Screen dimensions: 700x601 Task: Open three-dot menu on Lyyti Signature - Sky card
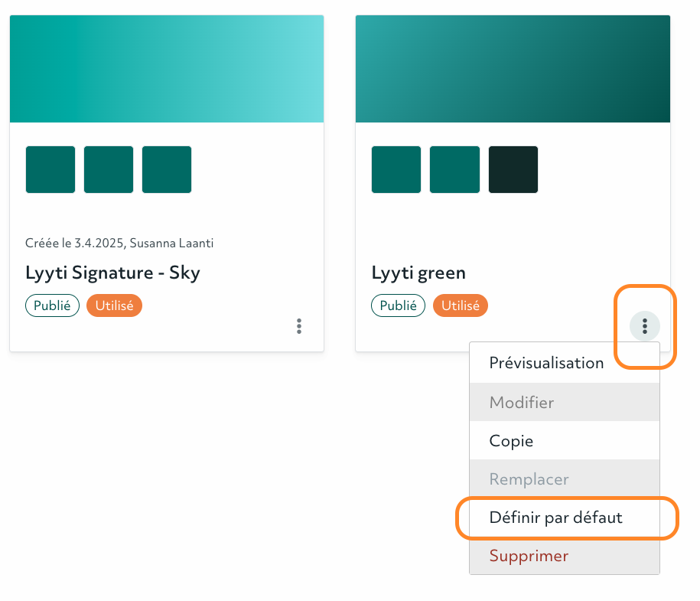(299, 326)
